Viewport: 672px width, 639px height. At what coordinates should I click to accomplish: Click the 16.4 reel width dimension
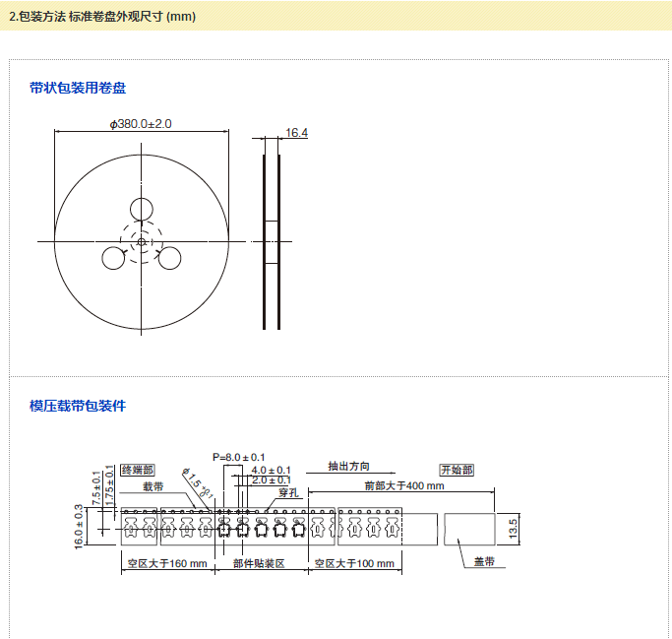296,132
